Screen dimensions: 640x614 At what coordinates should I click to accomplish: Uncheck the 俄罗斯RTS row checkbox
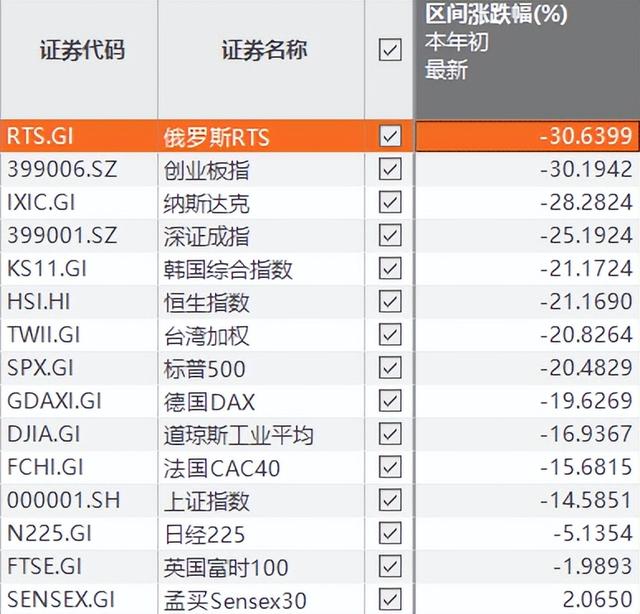tap(390, 136)
